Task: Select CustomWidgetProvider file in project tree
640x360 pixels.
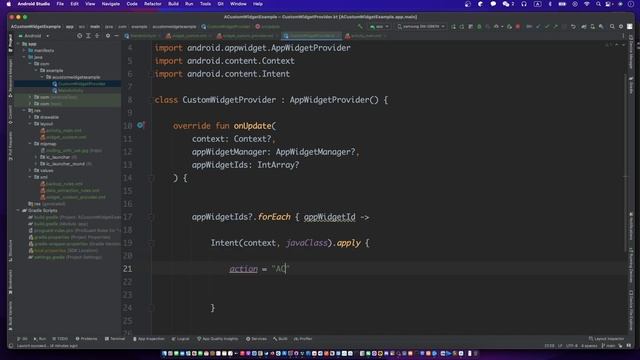Action: click(82, 84)
